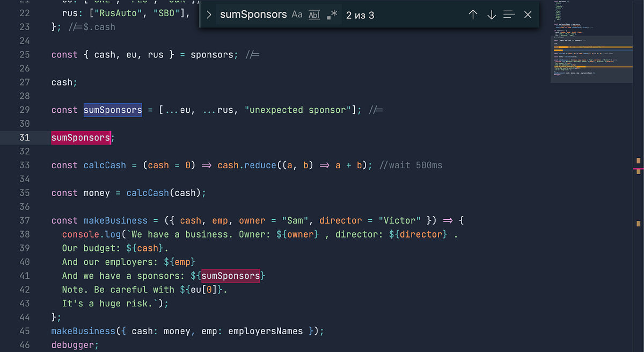Image resolution: width=644 pixels, height=352 pixels.
Task: Enable regular expression search mode
Action: pos(332,15)
